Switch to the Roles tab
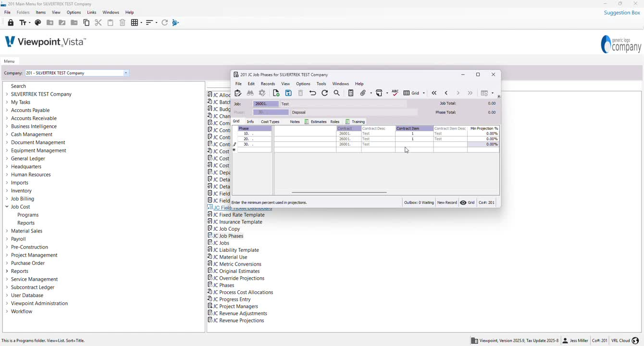Image resolution: width=644 pixels, height=346 pixels. coord(335,122)
